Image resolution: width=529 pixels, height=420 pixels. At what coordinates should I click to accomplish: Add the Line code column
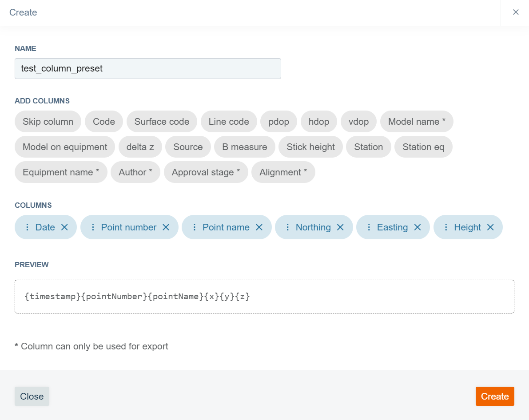coord(229,122)
